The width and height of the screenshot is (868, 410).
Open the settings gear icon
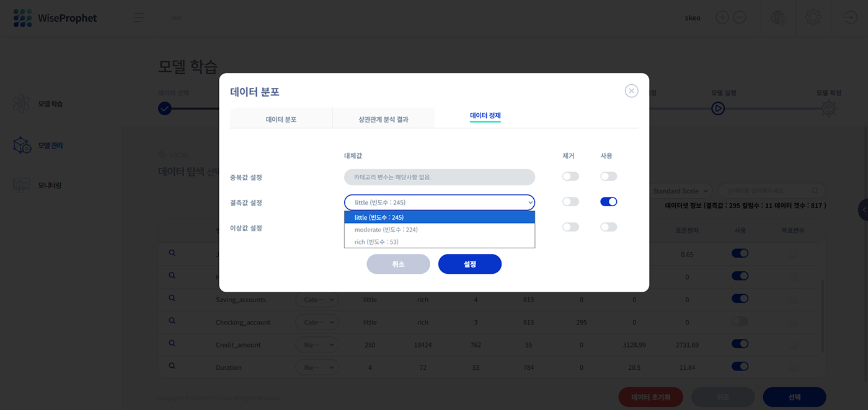click(813, 17)
